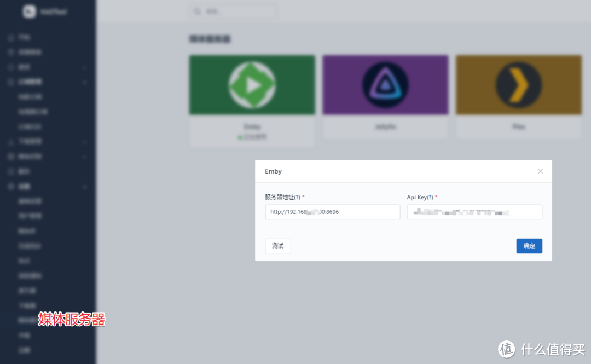Select the purple Jellyfin logo icon
The height and width of the screenshot is (364, 591).
(x=385, y=85)
